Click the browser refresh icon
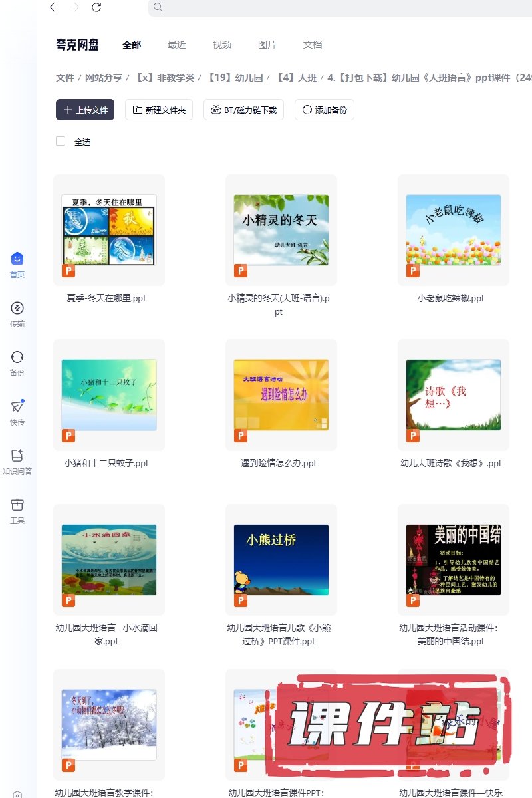Viewport: 532px width, 798px height. coord(96,7)
